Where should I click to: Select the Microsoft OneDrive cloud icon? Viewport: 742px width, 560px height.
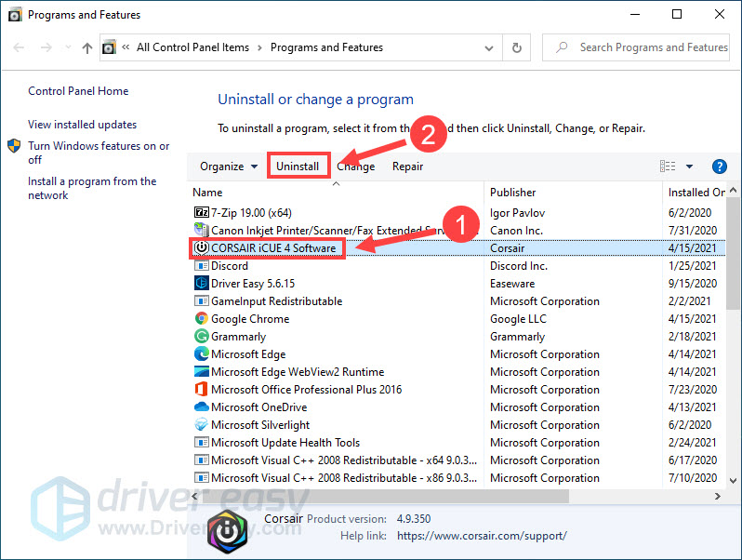(x=202, y=407)
